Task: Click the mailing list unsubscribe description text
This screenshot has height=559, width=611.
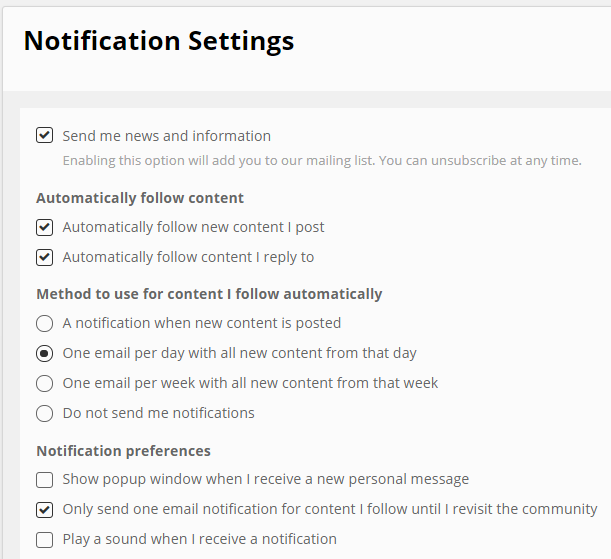Action: coord(322,160)
